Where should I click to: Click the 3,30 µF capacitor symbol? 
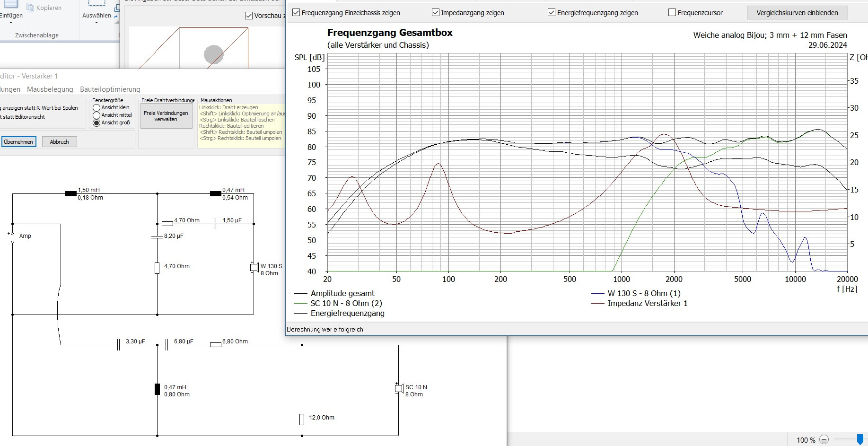pos(119,345)
